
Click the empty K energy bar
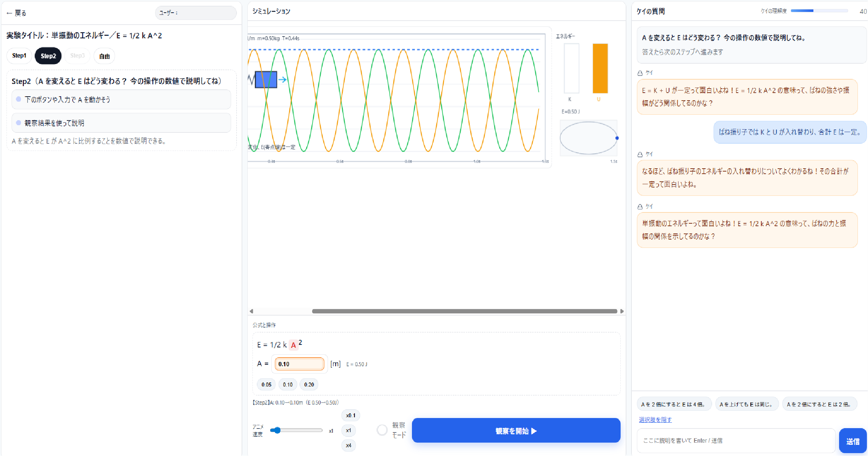click(571, 68)
